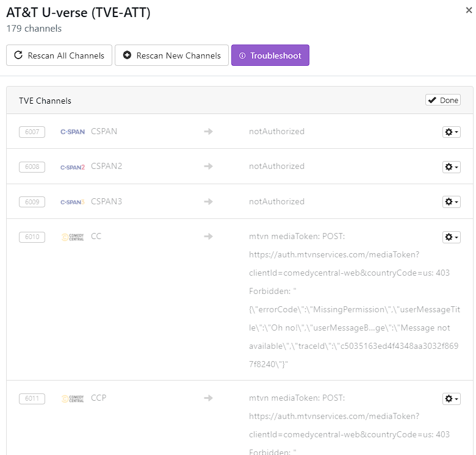
Task: Expand settings menu for CC channel
Action: pyautogui.click(x=451, y=237)
